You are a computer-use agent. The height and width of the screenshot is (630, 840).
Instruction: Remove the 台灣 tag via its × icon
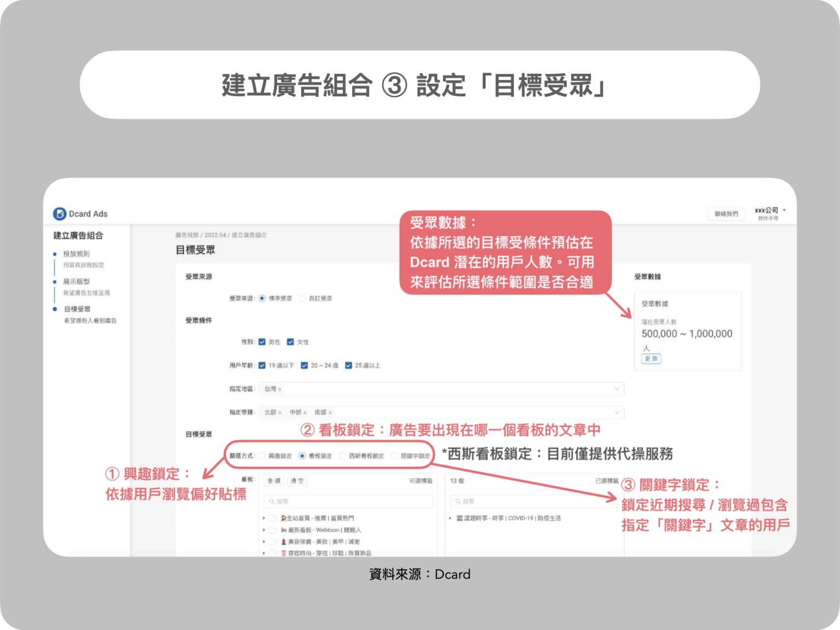(279, 389)
